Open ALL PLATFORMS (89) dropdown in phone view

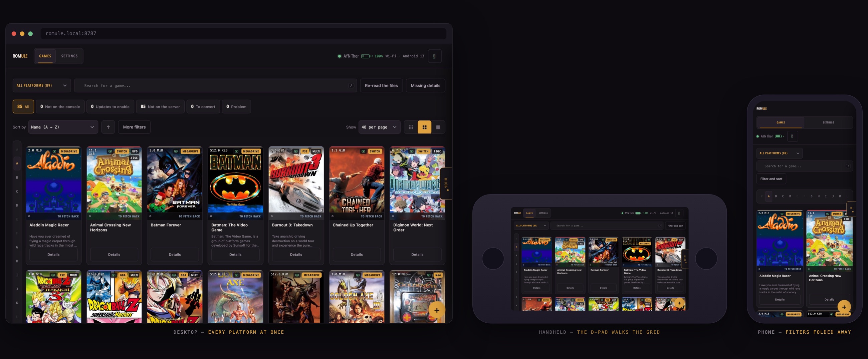tap(780, 153)
